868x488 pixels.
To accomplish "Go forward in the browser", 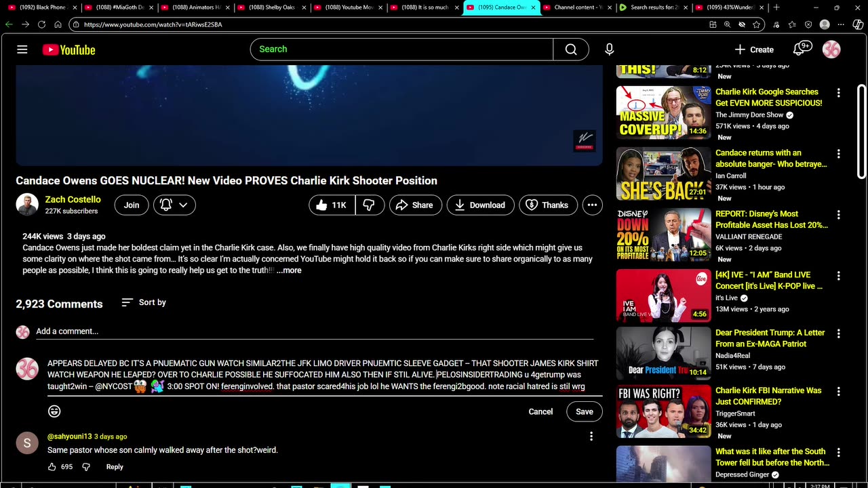I will pos(25,24).
